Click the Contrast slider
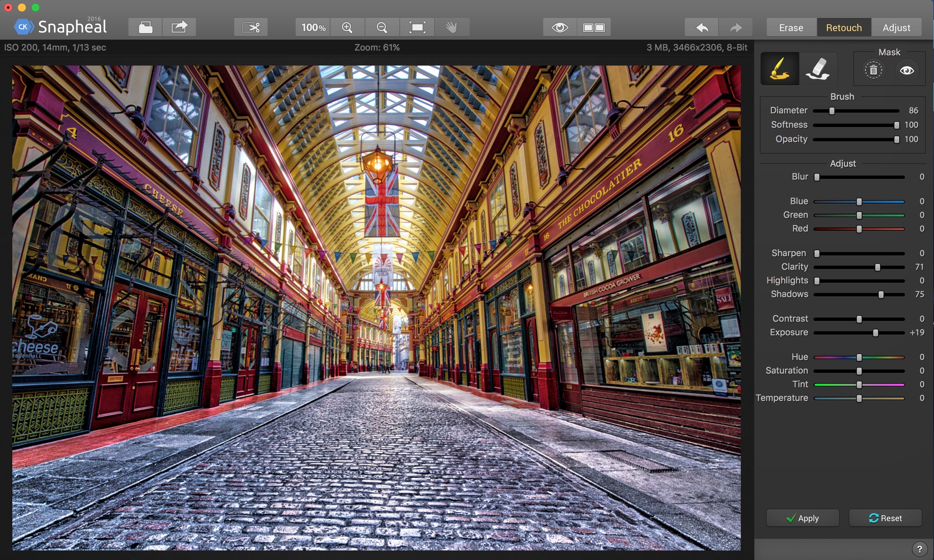 click(x=859, y=319)
